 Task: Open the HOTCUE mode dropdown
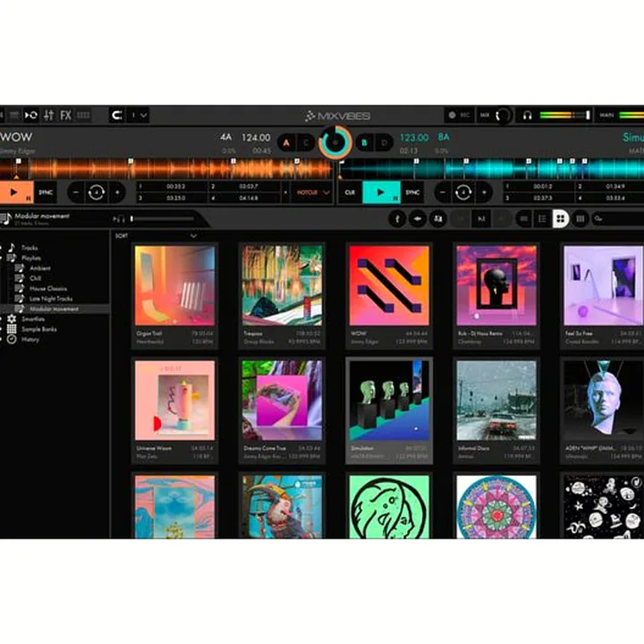tap(312, 192)
